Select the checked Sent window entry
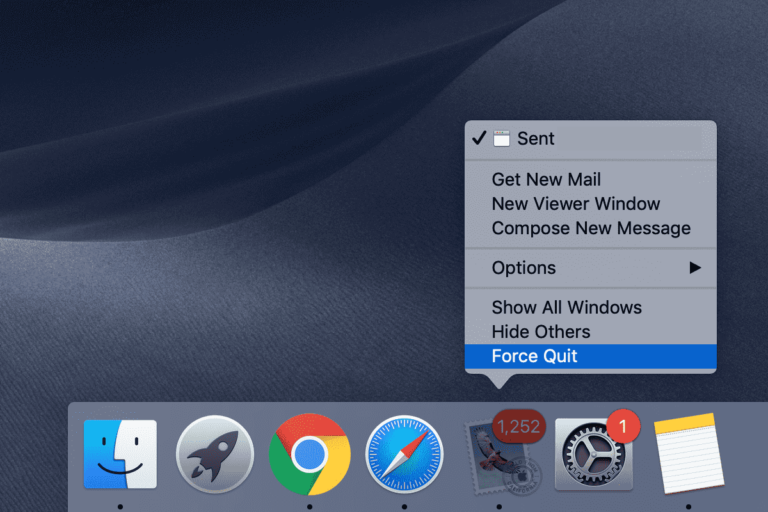This screenshot has height=512, width=768. 536,139
